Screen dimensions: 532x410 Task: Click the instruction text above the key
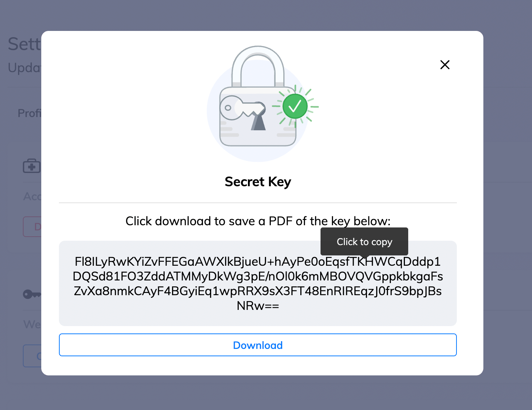(x=258, y=221)
